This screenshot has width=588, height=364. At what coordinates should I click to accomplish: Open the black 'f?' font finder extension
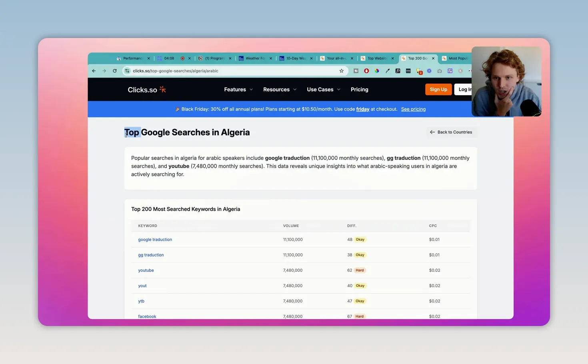pos(398,71)
